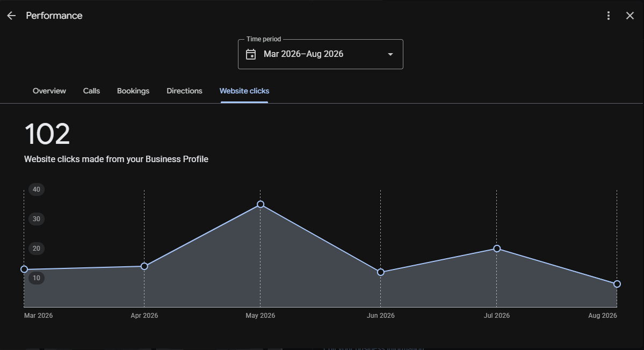Click the Aug 2026 data point on chart
Image resolution: width=644 pixels, height=350 pixels.
tap(617, 284)
